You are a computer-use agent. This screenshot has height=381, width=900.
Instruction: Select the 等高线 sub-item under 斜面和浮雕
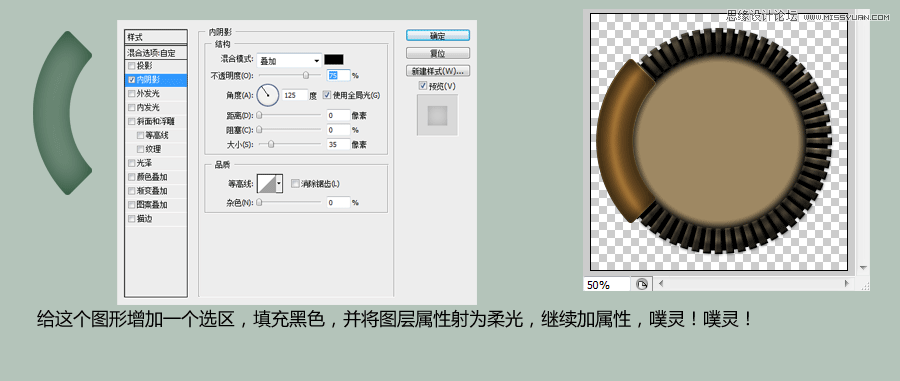click(x=157, y=135)
